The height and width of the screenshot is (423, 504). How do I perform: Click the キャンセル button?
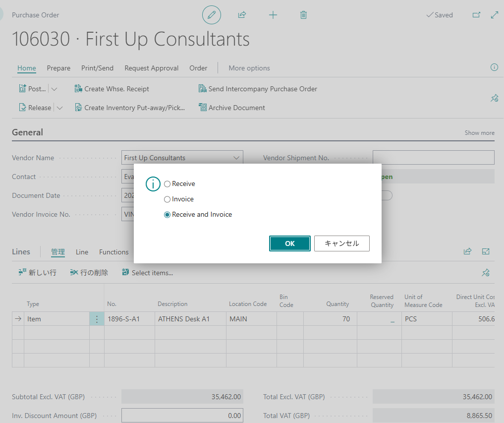pos(341,243)
